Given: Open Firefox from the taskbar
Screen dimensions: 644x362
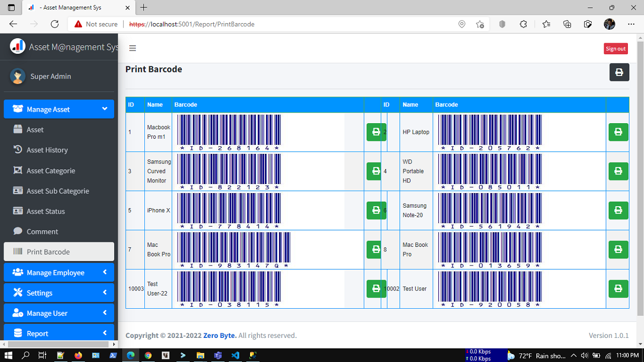Looking at the screenshot, I should [x=78, y=355].
